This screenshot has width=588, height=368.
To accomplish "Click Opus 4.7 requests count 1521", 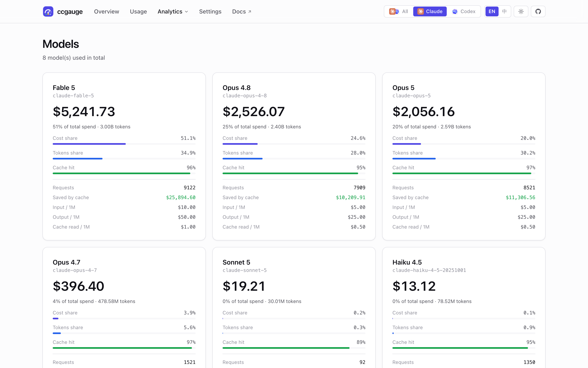I will pyautogui.click(x=189, y=362).
